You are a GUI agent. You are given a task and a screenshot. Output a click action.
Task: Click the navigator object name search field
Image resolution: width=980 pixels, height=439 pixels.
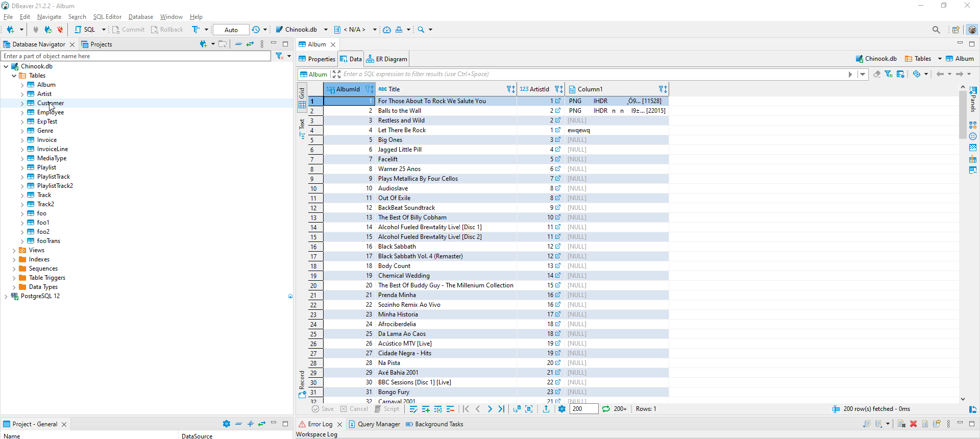point(136,56)
